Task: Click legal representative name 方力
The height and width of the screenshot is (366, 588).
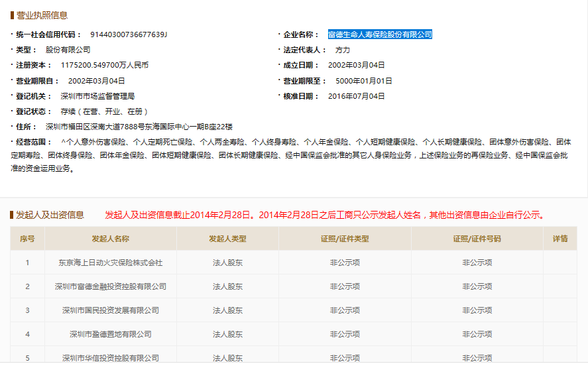Action: click(342, 50)
